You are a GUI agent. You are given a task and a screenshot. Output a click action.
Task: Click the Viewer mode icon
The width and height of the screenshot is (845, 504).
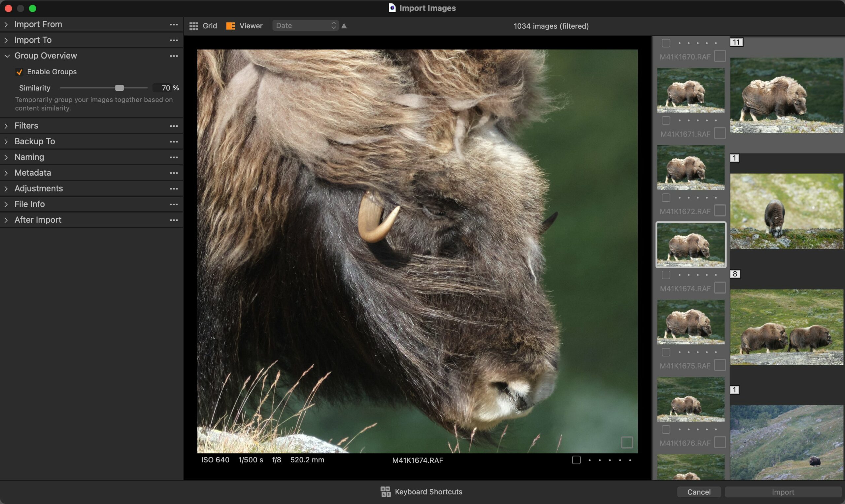click(231, 26)
